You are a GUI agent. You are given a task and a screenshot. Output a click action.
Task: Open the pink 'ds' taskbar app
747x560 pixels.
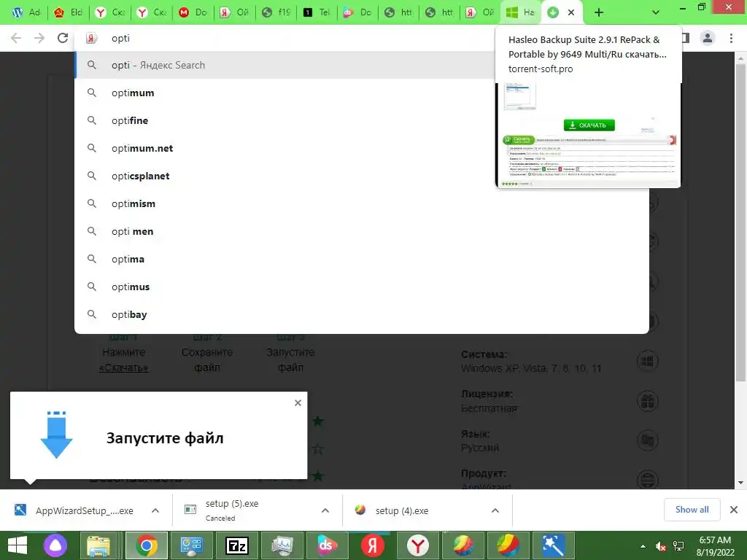(x=327, y=545)
